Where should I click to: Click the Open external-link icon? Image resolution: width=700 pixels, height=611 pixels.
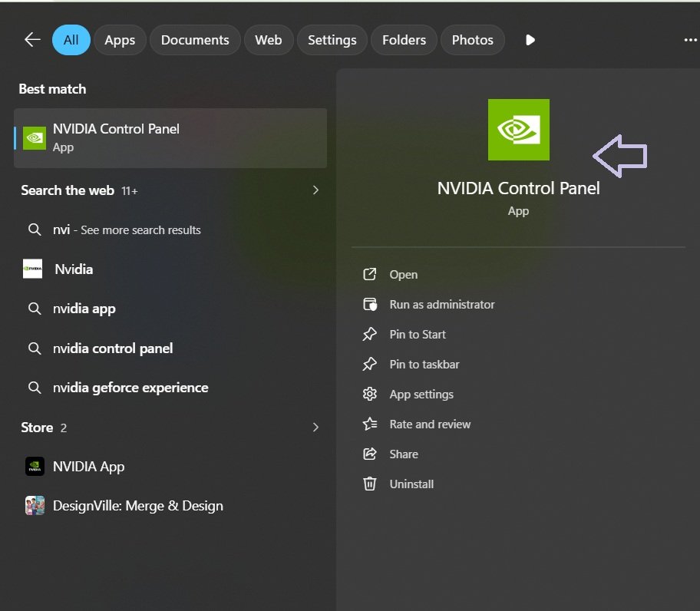(x=370, y=274)
